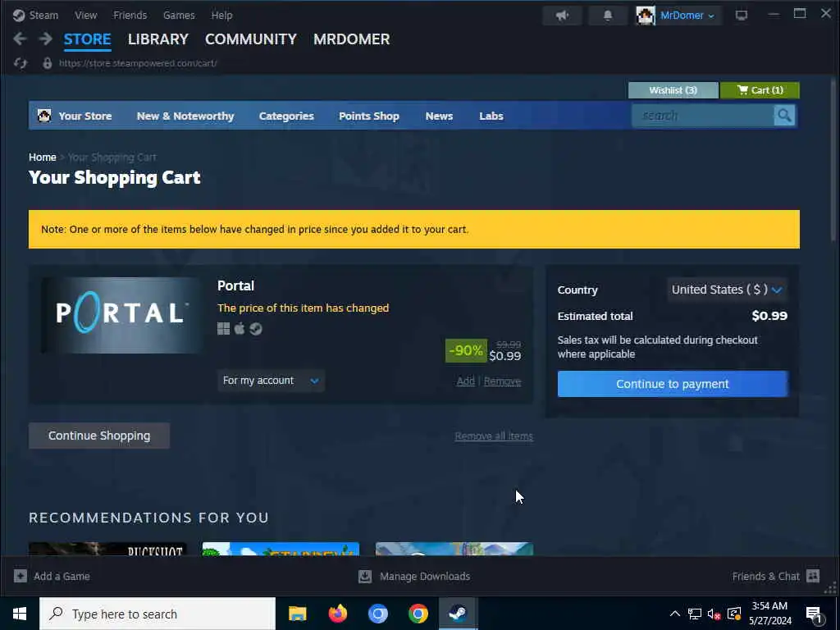840x630 pixels.
Task: Open the Windows notification center icon
Action: 814,614
